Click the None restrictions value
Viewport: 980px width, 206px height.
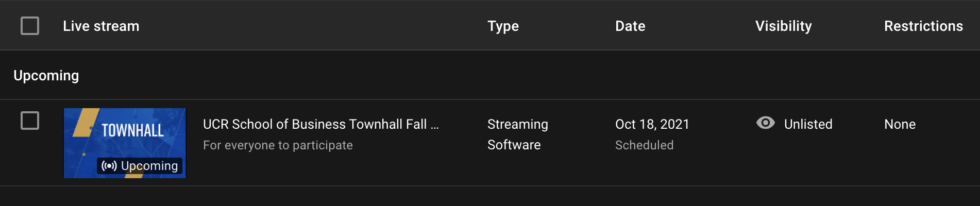900,124
